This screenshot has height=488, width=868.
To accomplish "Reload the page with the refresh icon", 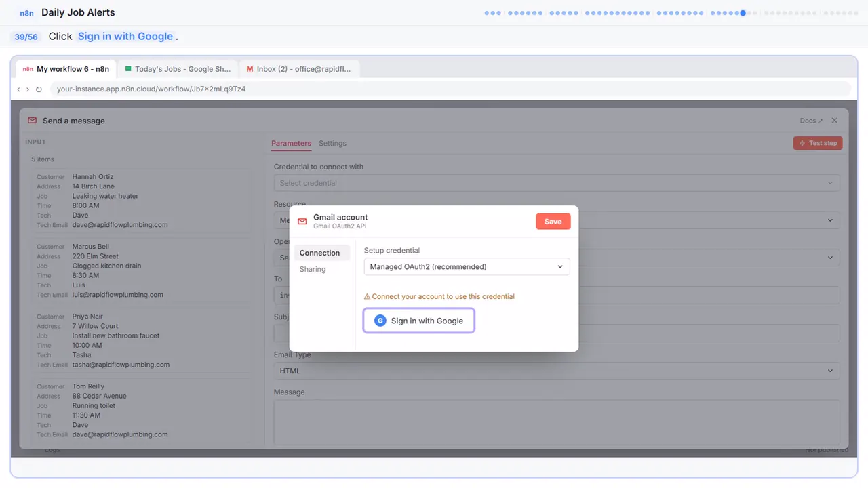I will coord(39,89).
